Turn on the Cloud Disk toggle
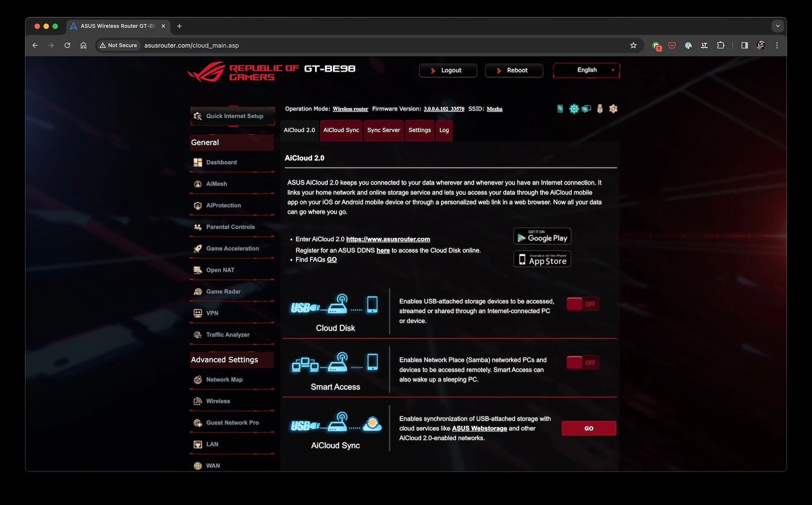 coord(583,304)
